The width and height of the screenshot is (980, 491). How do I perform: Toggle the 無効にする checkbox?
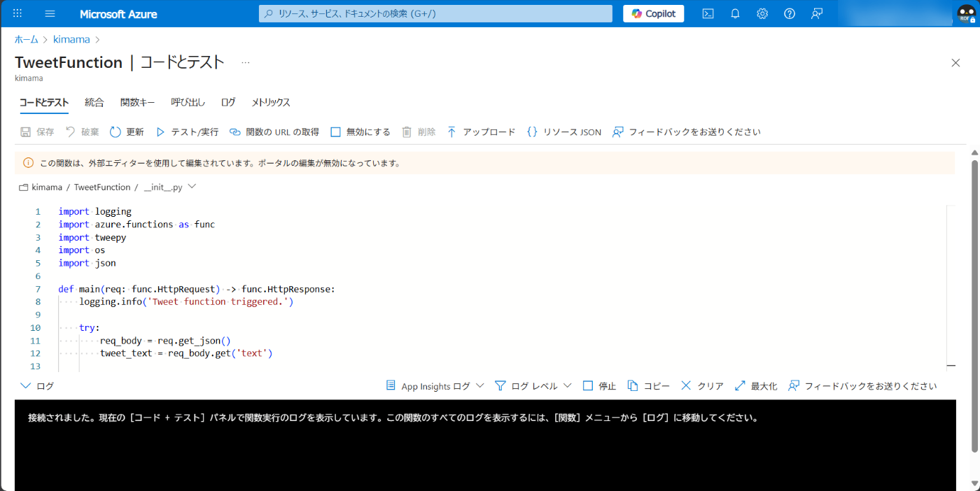tap(335, 131)
